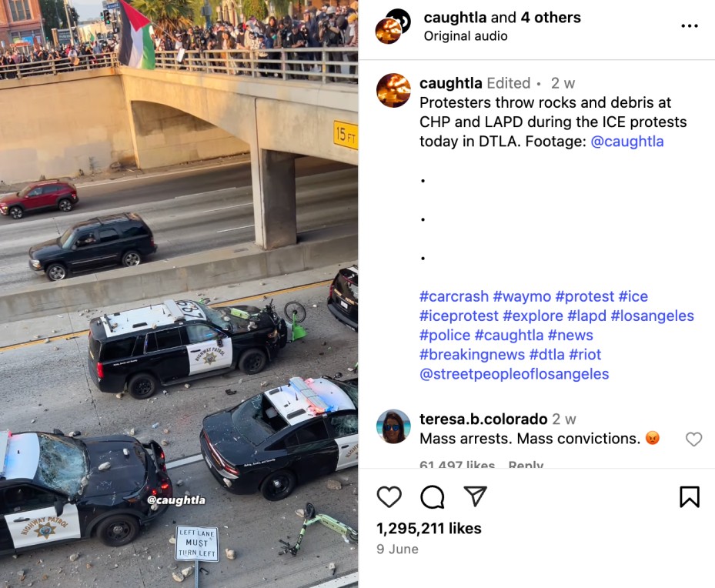Save post with the bookmark icon

pos(690,496)
